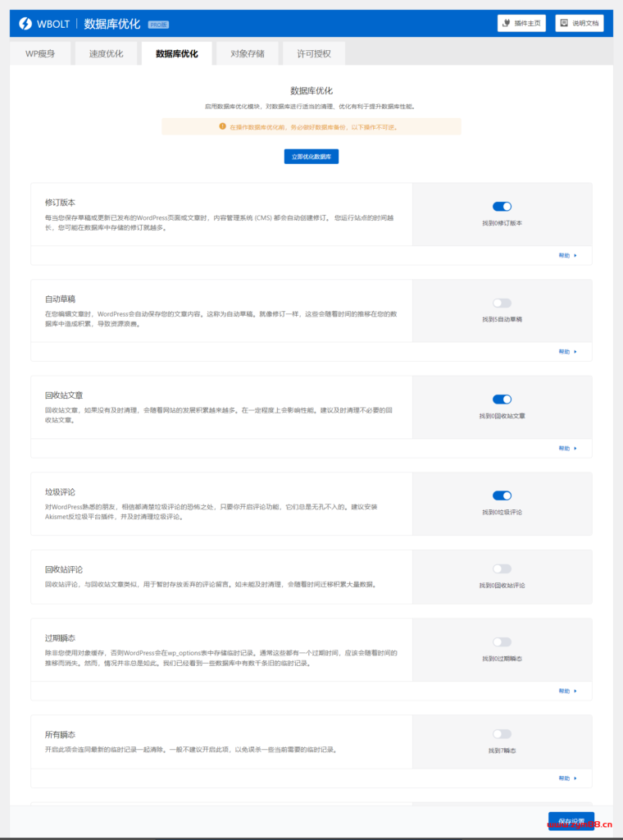623x840 pixels.
Task: Click the 立即优化数据库 button
Action: 311,157
